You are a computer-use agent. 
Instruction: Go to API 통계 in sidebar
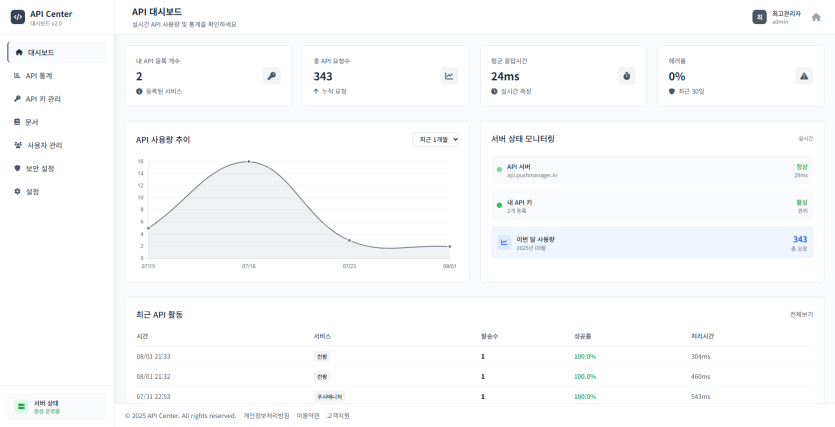39,75
